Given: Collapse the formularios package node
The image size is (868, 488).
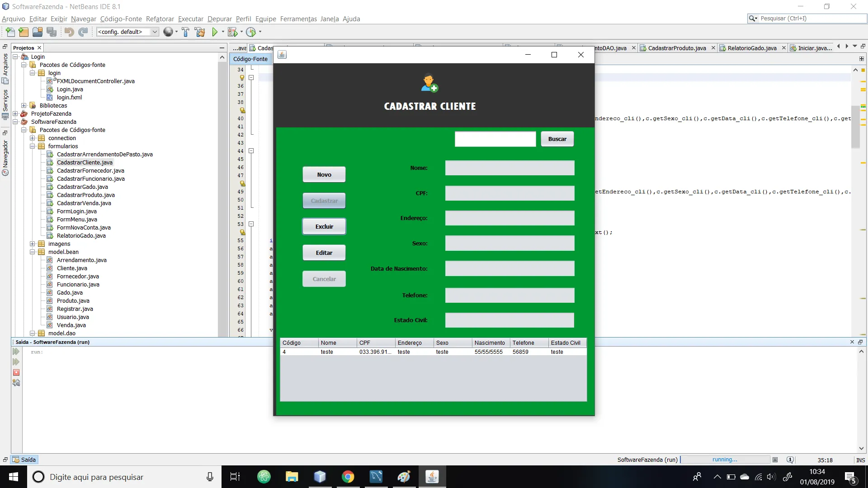Looking at the screenshot, I should pos(33,146).
